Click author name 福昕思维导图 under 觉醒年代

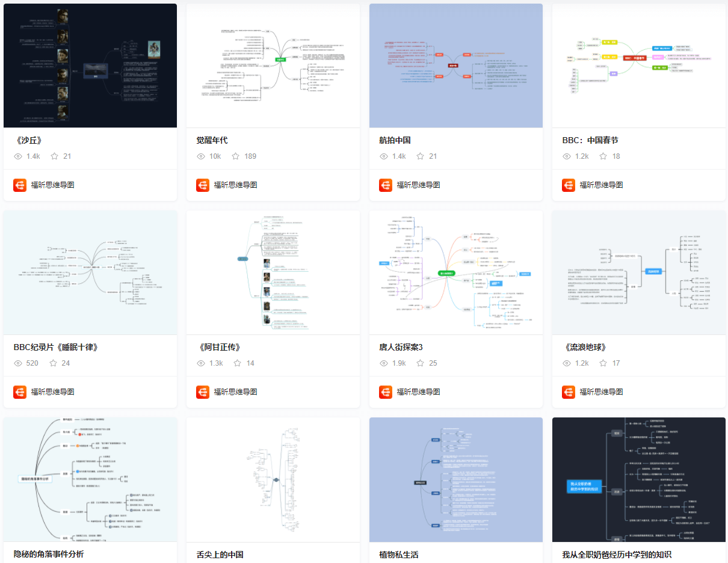coord(236,185)
